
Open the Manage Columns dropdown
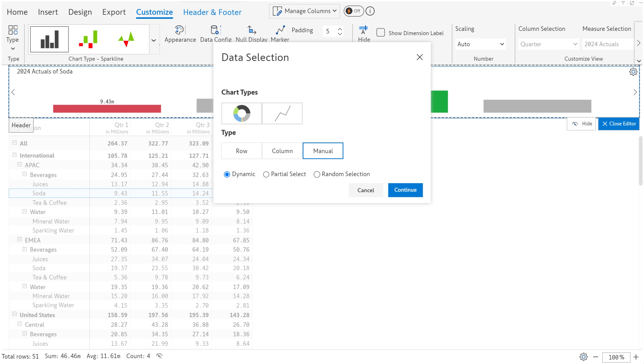304,11
